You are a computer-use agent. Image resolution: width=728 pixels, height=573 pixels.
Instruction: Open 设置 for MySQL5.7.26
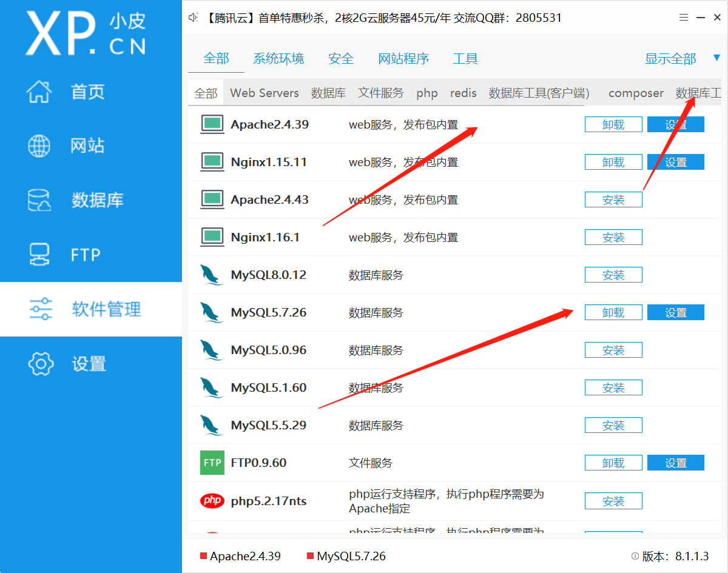tap(676, 312)
